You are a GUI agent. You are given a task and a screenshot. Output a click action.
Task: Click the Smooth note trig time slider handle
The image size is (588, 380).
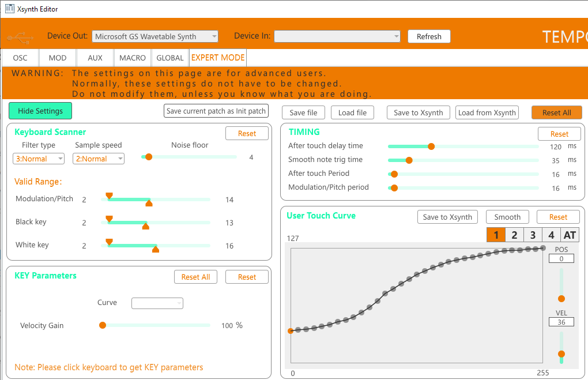point(409,160)
